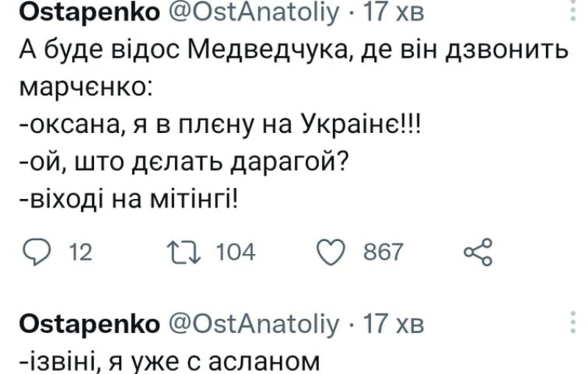Open the reply tweet "-ізвіні, я уже с асланом"
The width and height of the screenshot is (588, 374).
pos(168,361)
